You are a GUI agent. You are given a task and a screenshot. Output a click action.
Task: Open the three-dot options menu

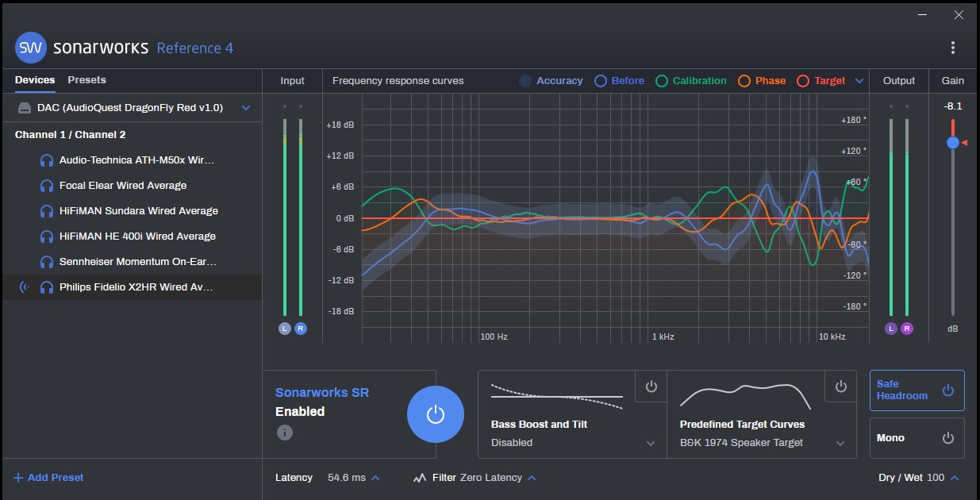coord(952,48)
